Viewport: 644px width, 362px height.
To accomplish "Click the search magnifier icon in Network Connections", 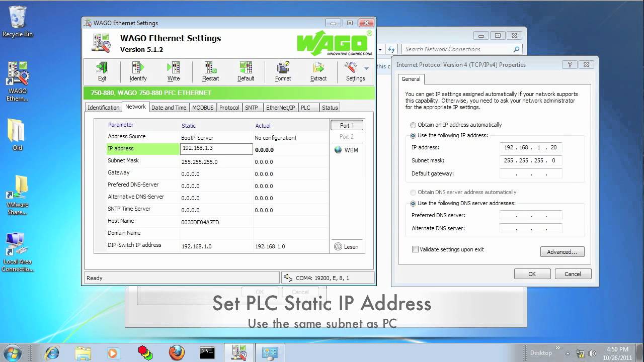I will 516,49.
